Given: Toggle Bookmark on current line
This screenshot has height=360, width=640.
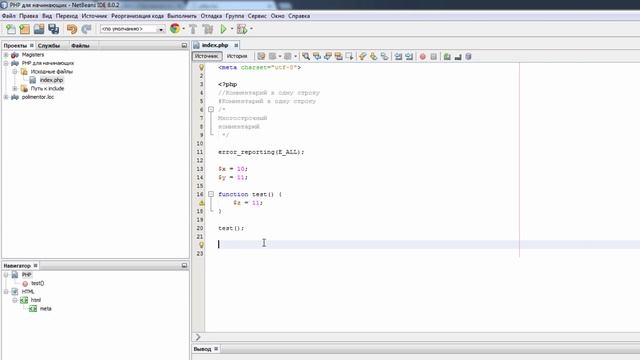Looking at the screenshot, I should click(384, 56).
